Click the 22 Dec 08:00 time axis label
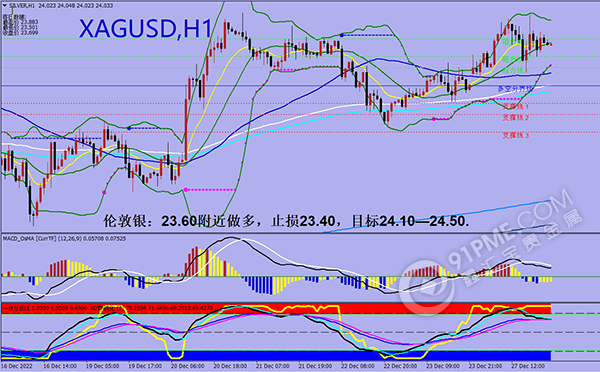600x372 pixels. (357, 366)
